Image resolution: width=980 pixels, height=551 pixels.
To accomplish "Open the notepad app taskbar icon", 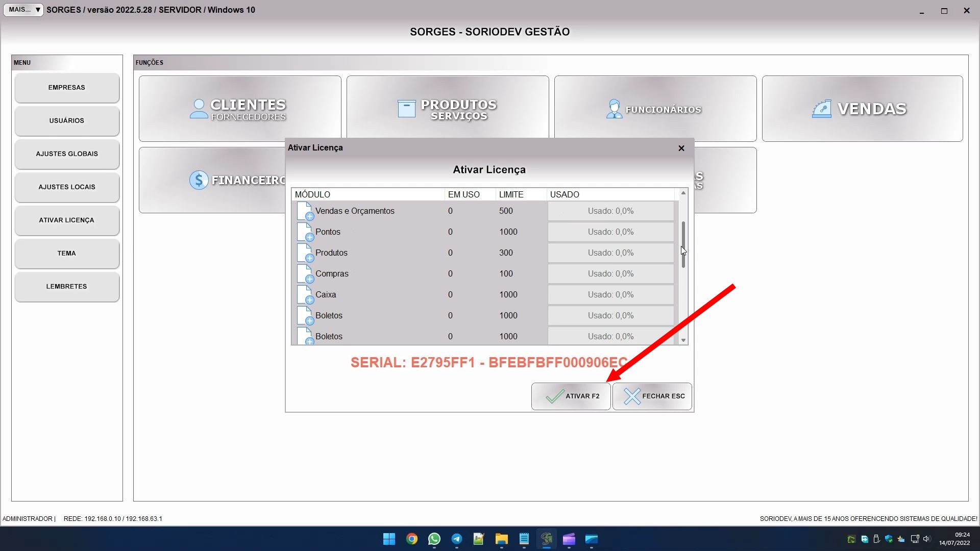I will tap(524, 539).
